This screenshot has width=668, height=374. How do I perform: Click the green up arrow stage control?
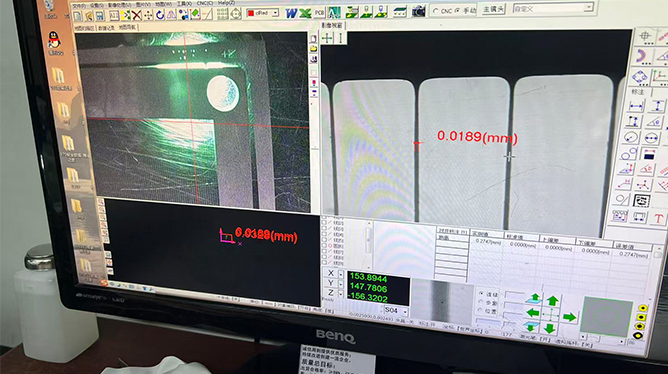click(553, 300)
